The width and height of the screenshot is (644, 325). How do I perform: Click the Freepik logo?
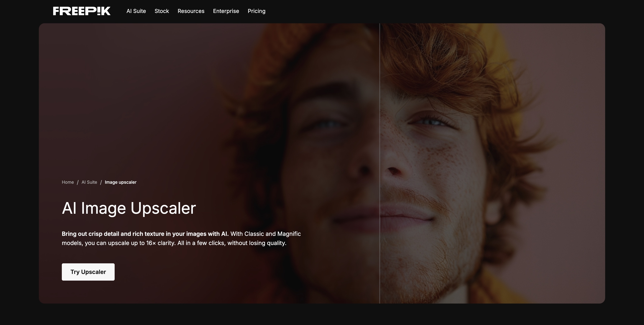(x=82, y=11)
